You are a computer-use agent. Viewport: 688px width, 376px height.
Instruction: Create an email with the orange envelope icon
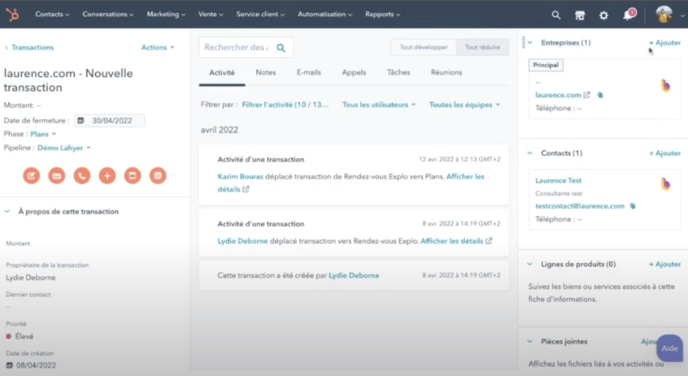tap(57, 175)
